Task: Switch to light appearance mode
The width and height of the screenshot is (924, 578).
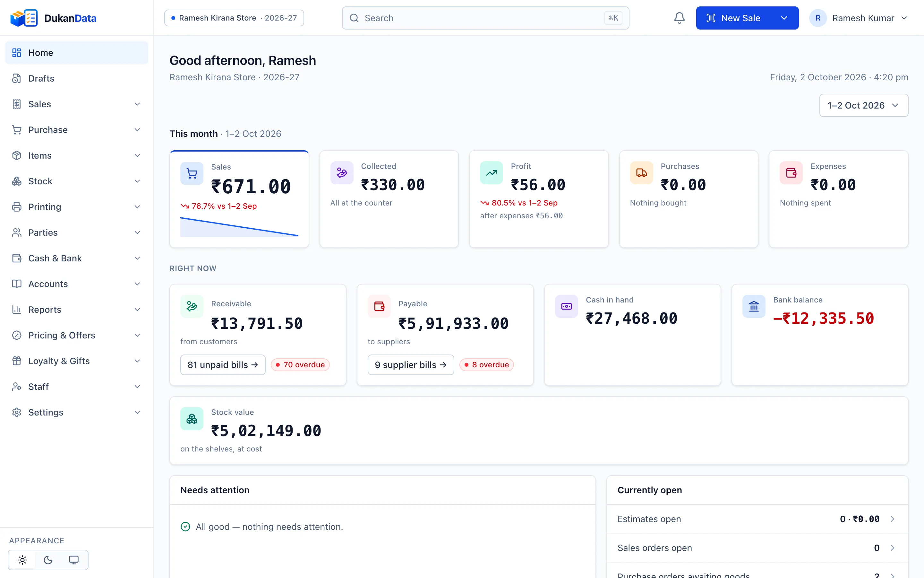Action: click(22, 560)
